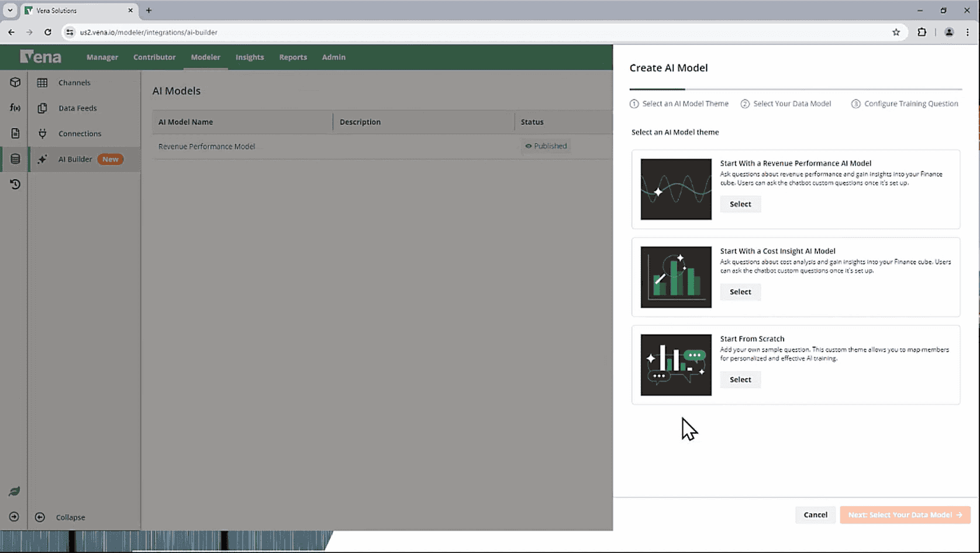
Task: Expand sidebar with the arrow circle icon
Action: tap(14, 517)
